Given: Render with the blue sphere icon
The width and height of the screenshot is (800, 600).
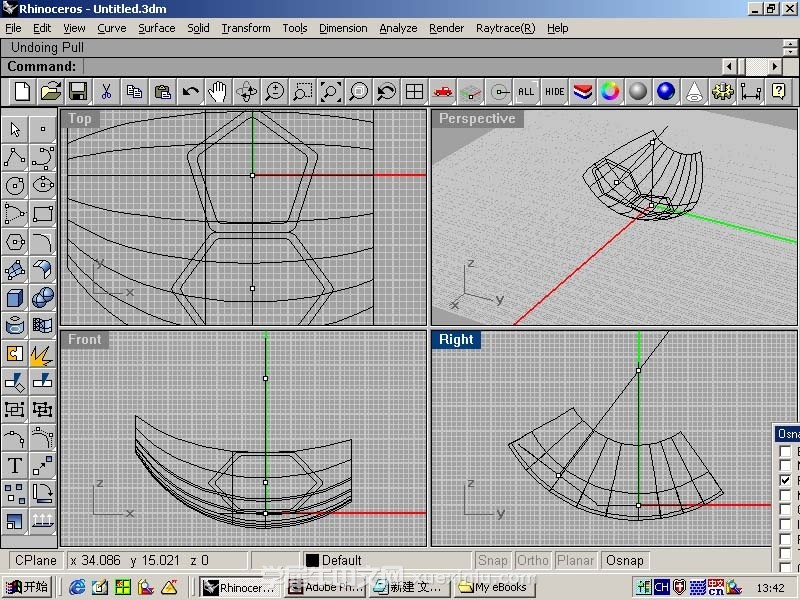Looking at the screenshot, I should 666,92.
